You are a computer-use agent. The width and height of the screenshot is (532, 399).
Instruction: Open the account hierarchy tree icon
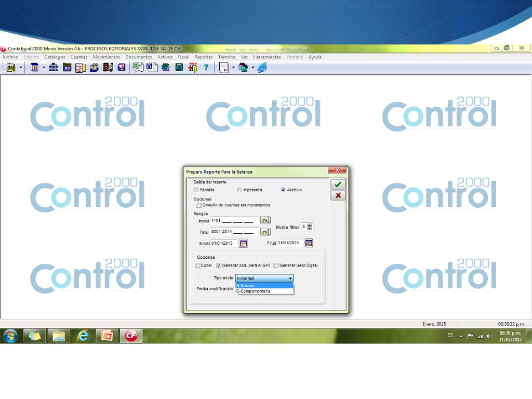(54, 68)
